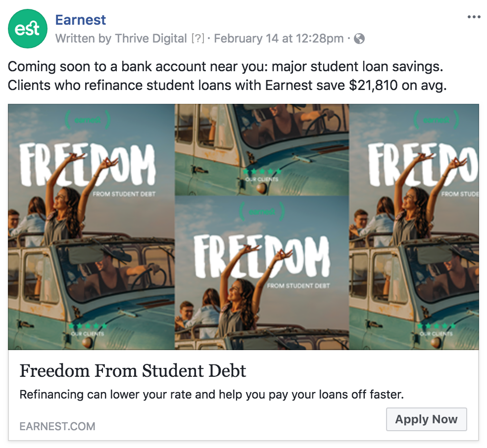Screen dimensions: 487x448
Task: Click the FREEDOM text in left image
Action: click(x=88, y=165)
